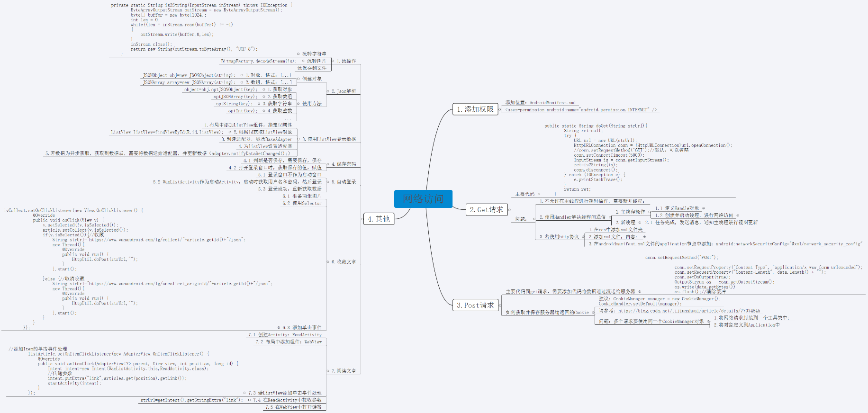Select 2.使用Handler解决线程间通信 node
The width and height of the screenshot is (868, 413).
(x=572, y=217)
